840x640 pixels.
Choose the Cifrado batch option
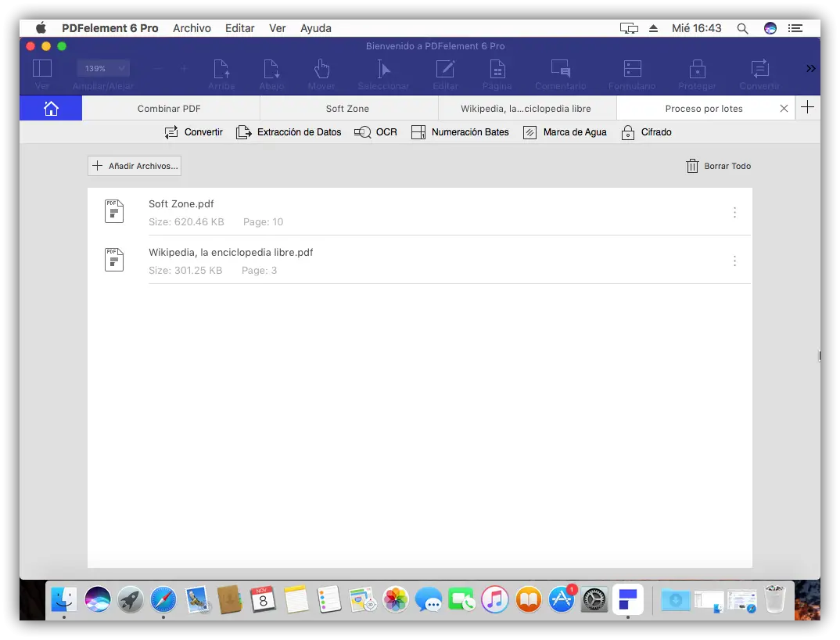pyautogui.click(x=646, y=132)
